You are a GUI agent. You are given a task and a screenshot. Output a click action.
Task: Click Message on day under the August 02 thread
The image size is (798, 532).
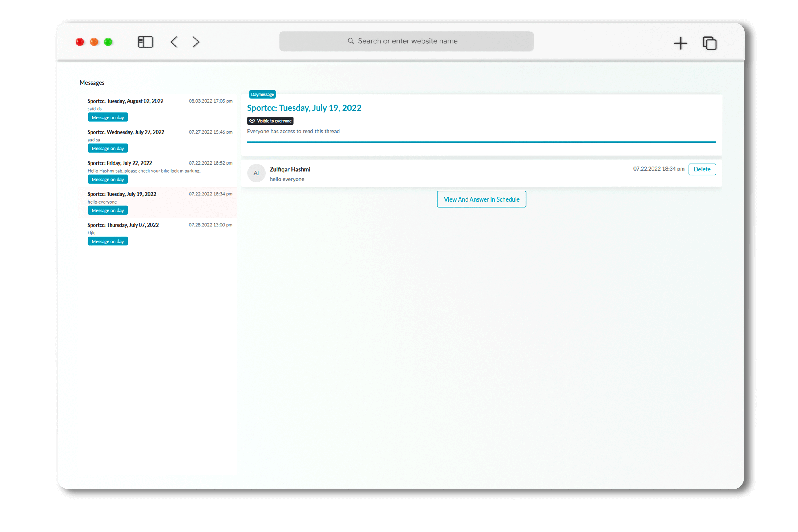coord(108,117)
